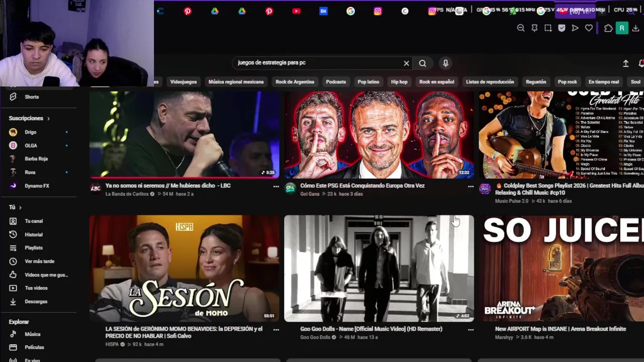Open options menu for La Sesión de Momo video
Screen dimensions: 644x362
click(x=276, y=330)
